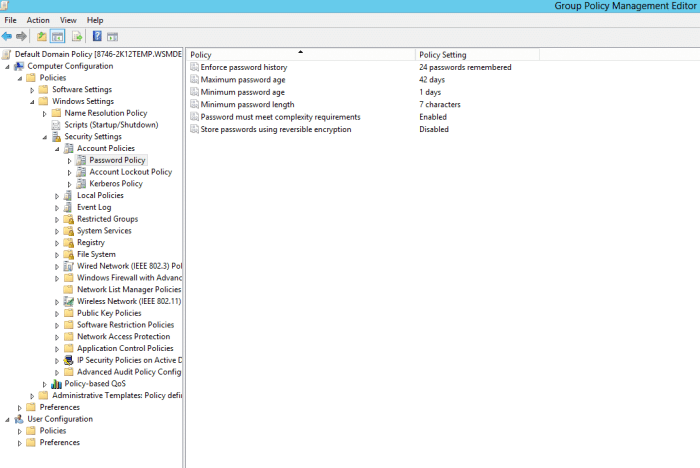Image resolution: width=700 pixels, height=468 pixels.
Task: Expand the Public Key Policies node
Action: [x=57, y=314]
